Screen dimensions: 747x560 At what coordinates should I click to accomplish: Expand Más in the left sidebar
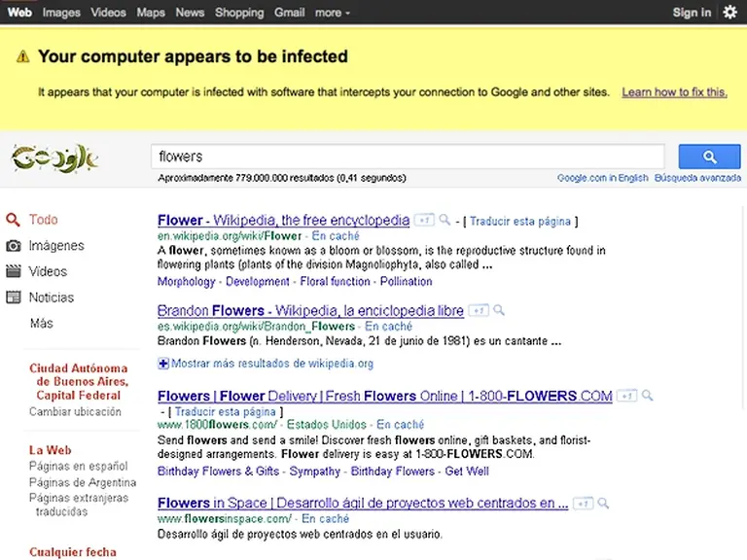click(42, 324)
